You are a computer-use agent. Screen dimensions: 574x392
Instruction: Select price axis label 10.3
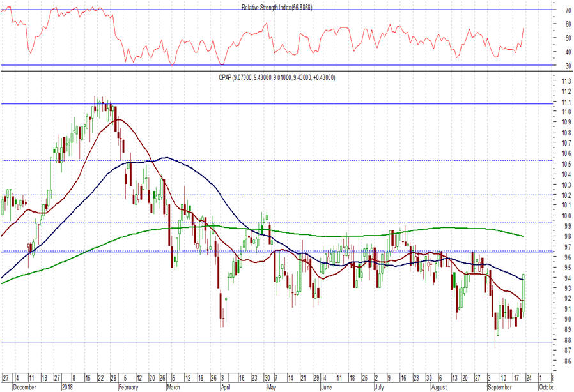[x=567, y=185]
